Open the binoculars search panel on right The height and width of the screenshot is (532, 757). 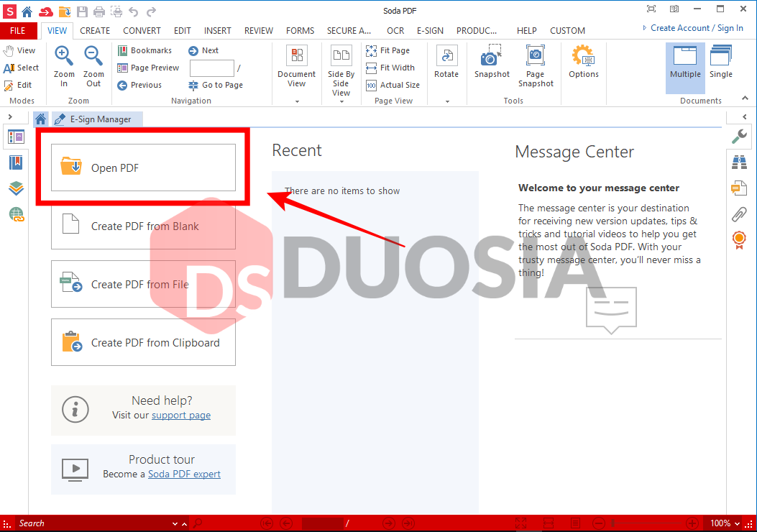(x=739, y=162)
